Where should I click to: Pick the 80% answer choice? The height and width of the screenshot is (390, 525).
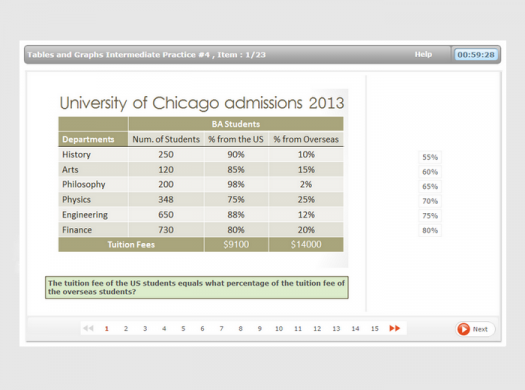[430, 231]
